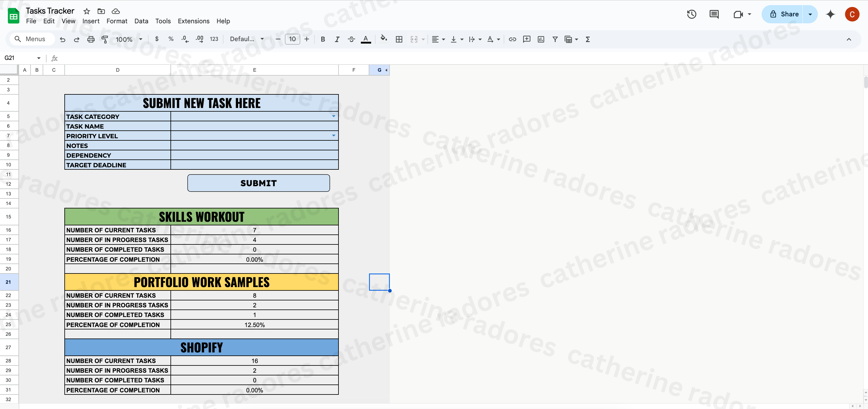
Task: Open the fill color bucket
Action: pos(384,39)
